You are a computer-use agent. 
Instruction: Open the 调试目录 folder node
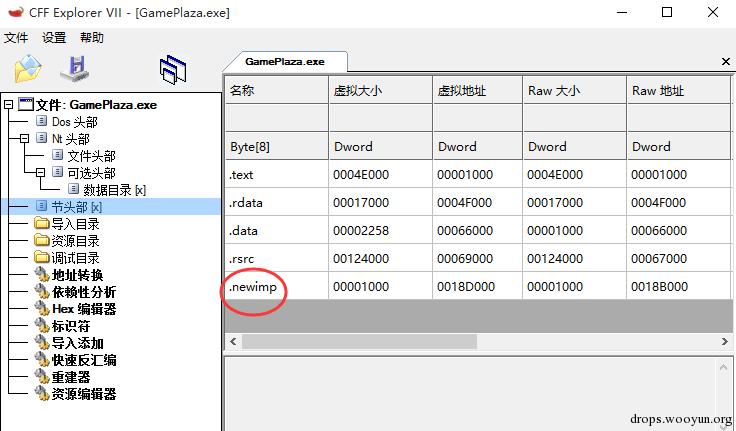point(75,258)
